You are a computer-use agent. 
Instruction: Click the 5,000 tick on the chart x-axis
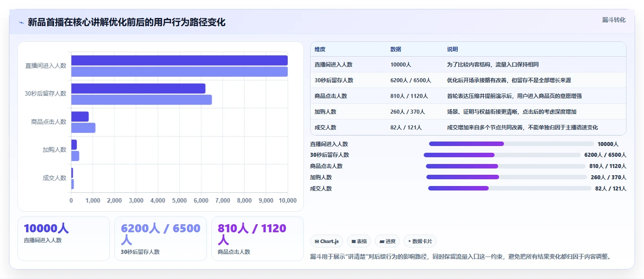[x=180, y=201]
